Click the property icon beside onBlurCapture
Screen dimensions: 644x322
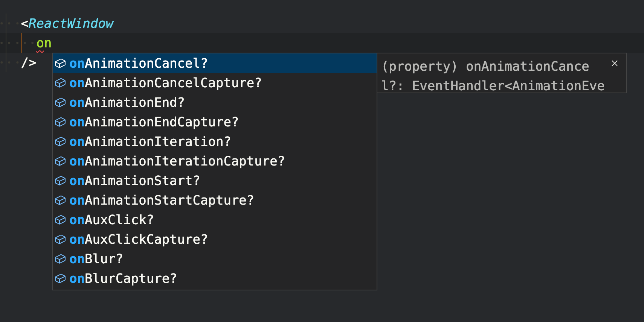click(x=60, y=278)
